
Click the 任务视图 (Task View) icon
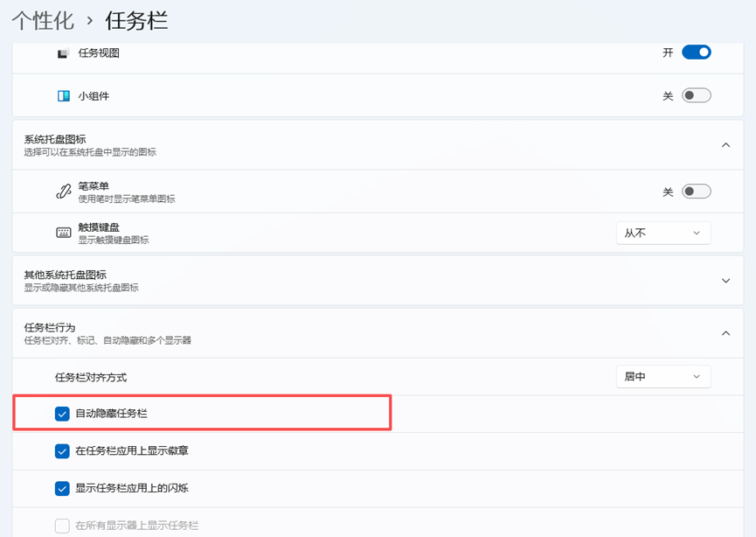pos(62,52)
